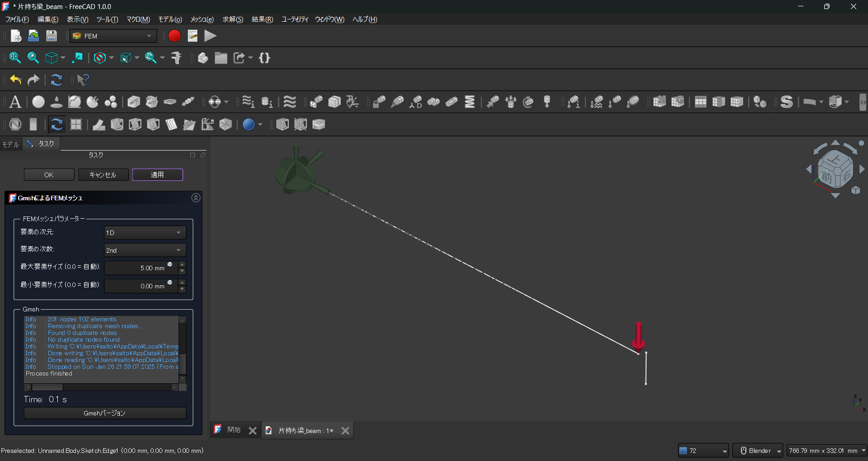Image resolution: width=868 pixels, height=461 pixels.
Task: Click the navigation cube front face
Action: click(x=827, y=178)
